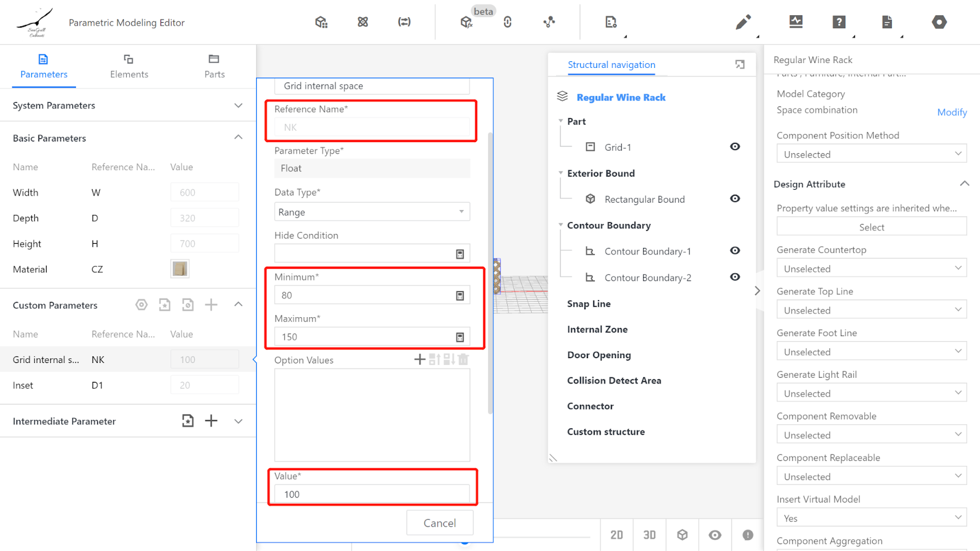The image size is (980, 551).
Task: Toggle visibility of Grid-1 part
Action: [x=735, y=147]
